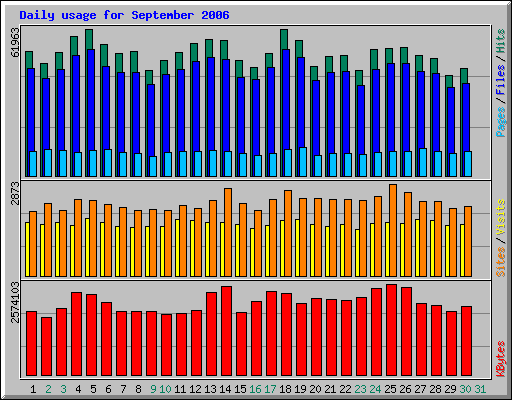Click day label 11 on the axis
The height and width of the screenshot is (400, 512).
(180, 389)
